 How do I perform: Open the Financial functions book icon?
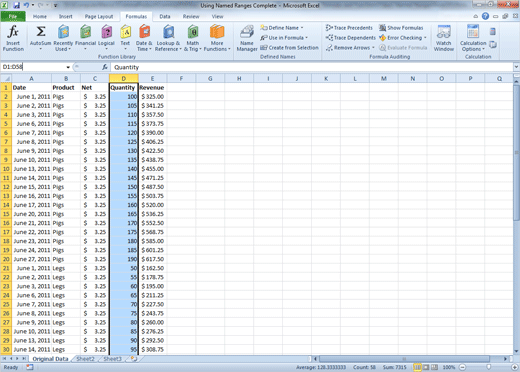tap(85, 33)
